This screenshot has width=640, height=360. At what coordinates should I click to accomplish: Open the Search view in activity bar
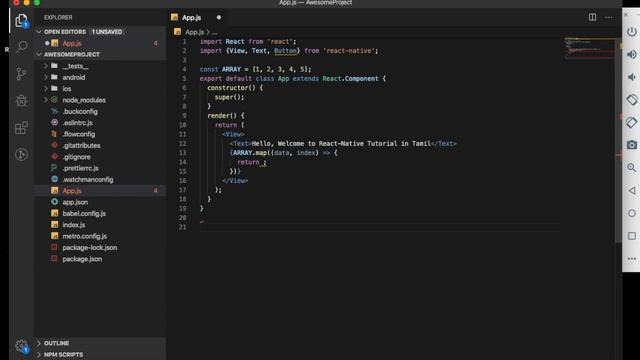coord(21,47)
